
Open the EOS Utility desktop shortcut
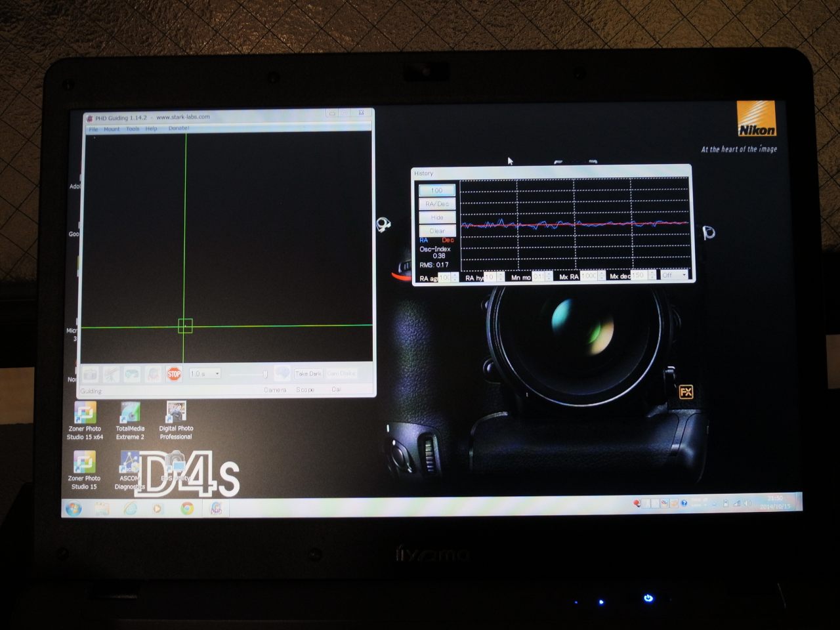[x=175, y=467]
